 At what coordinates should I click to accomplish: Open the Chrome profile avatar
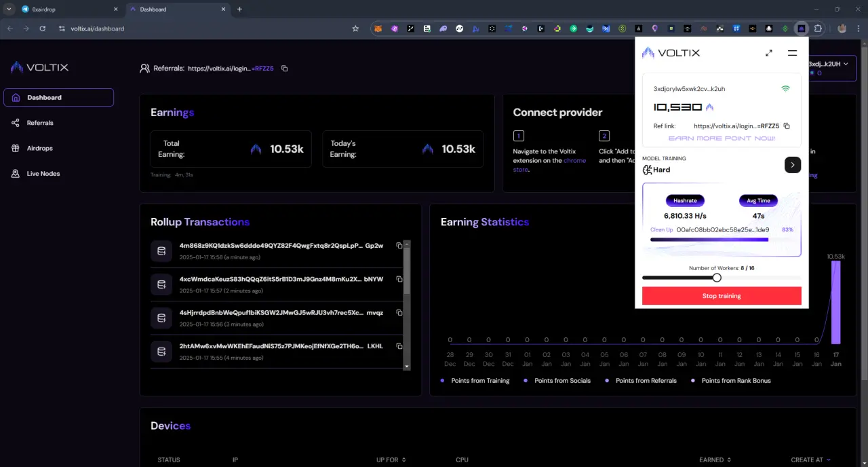click(x=842, y=29)
